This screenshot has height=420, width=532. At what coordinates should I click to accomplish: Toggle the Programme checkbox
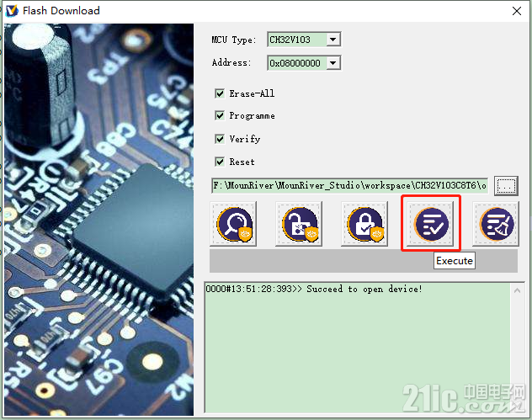pyautogui.click(x=220, y=115)
